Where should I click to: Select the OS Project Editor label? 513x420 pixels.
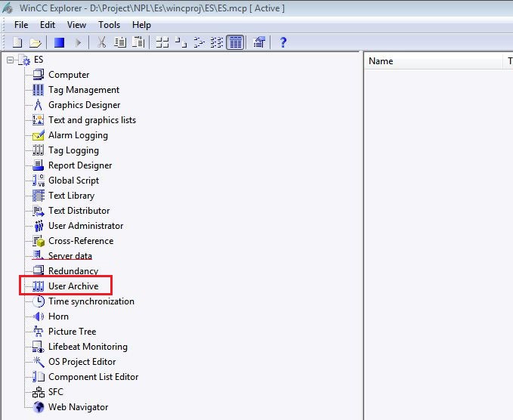click(x=82, y=362)
